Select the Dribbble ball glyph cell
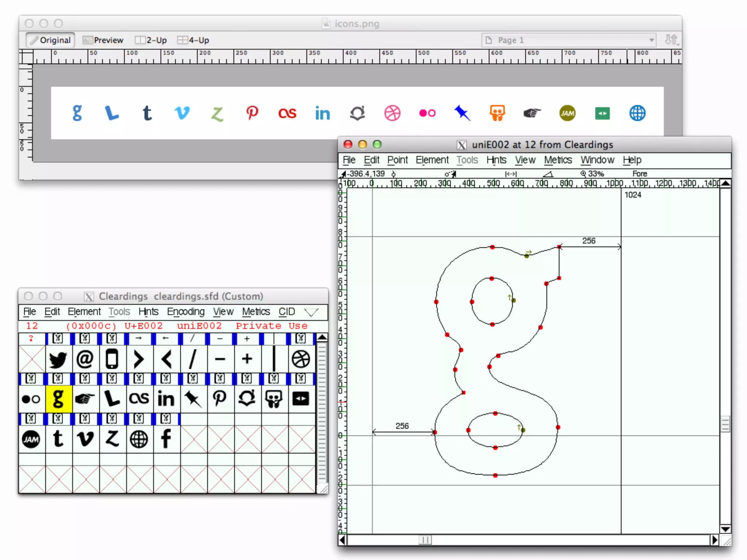Image resolution: width=747 pixels, height=560 pixels. tap(301, 359)
